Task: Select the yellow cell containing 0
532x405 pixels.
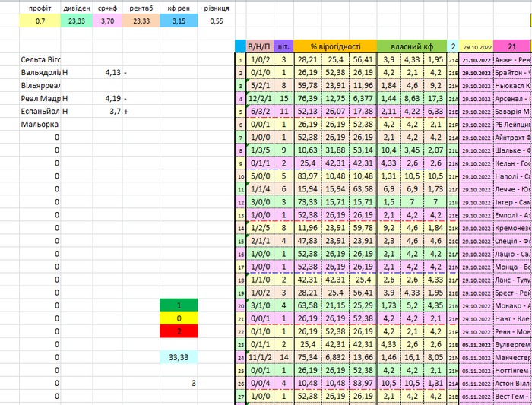Action: coord(179,318)
